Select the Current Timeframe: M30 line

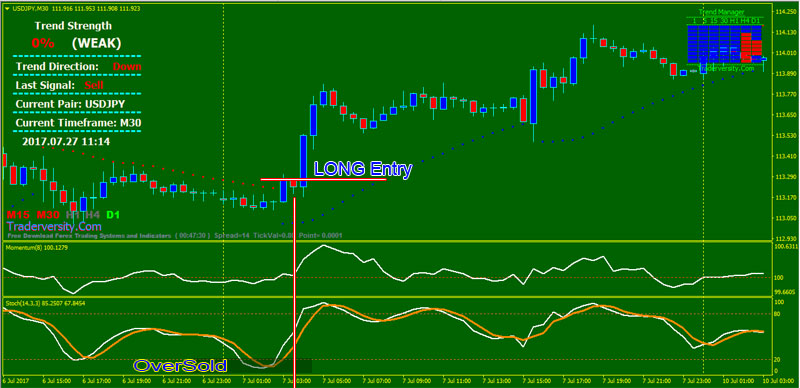coord(79,123)
